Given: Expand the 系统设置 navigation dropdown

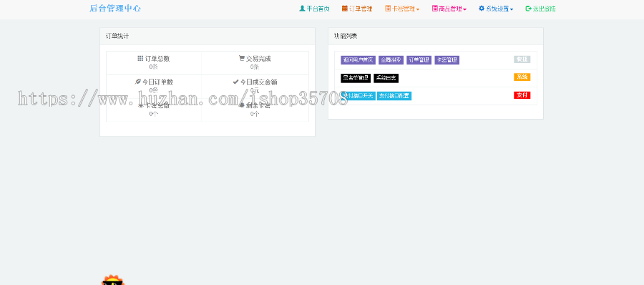Looking at the screenshot, I should (x=496, y=9).
